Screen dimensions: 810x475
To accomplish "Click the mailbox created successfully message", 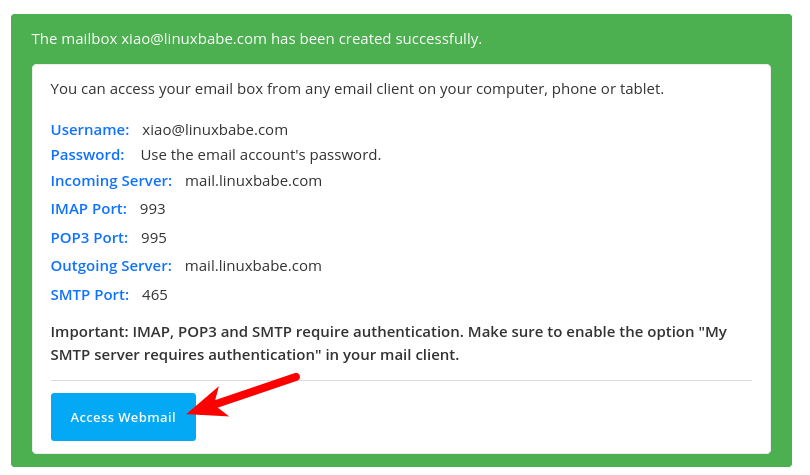I will 256,39.
